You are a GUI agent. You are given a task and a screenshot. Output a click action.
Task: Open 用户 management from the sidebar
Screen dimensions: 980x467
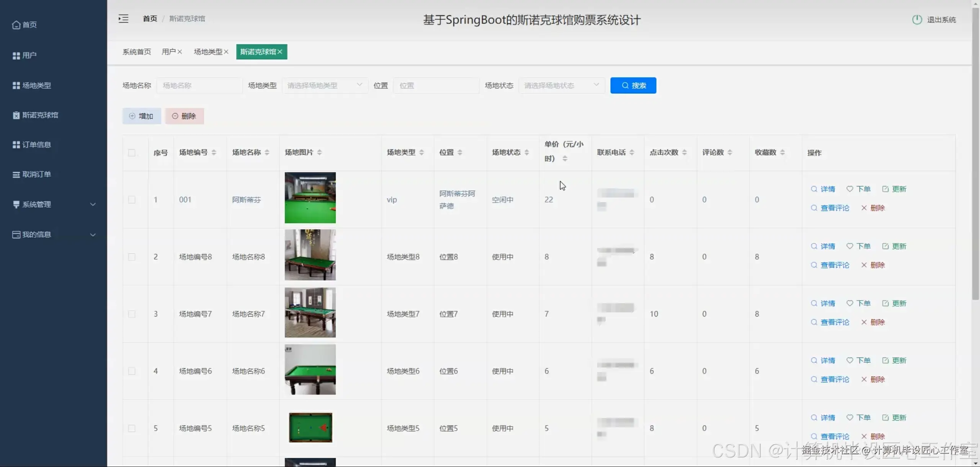point(29,55)
